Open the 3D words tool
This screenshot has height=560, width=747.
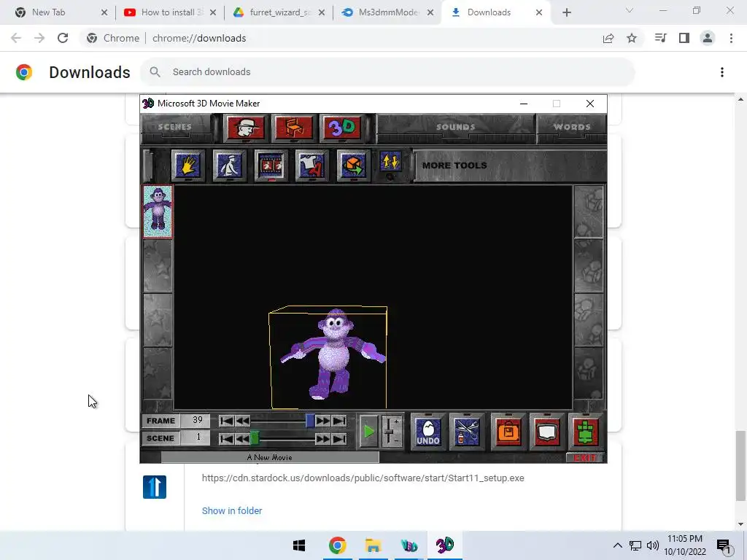341,128
